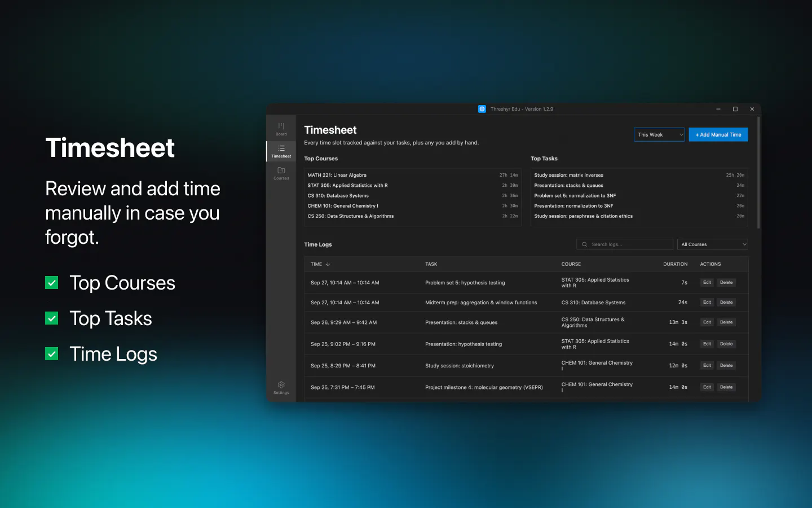Click the Sep 26, 9:29 AM – 9:42 AM time cell
812x508 pixels.
[343, 323]
